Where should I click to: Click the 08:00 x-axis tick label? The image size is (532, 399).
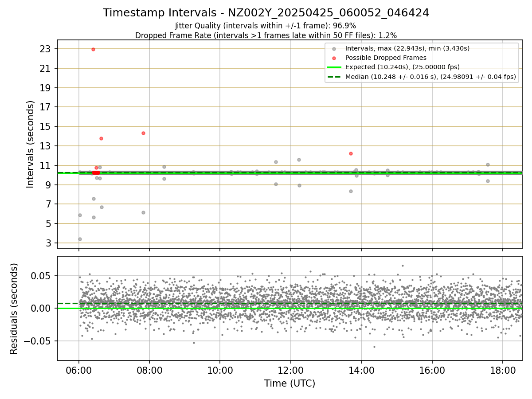(149, 370)
